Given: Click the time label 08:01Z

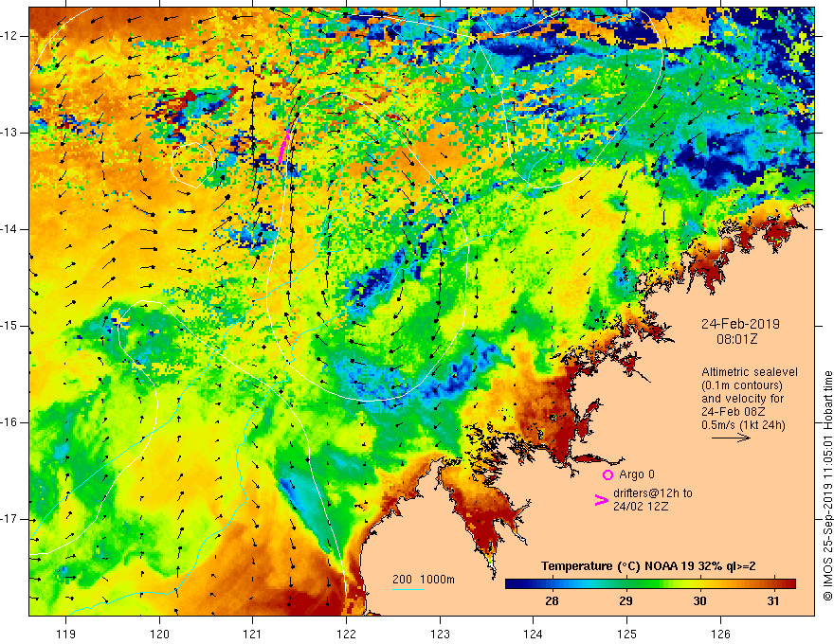Looking at the screenshot, I should [x=736, y=338].
